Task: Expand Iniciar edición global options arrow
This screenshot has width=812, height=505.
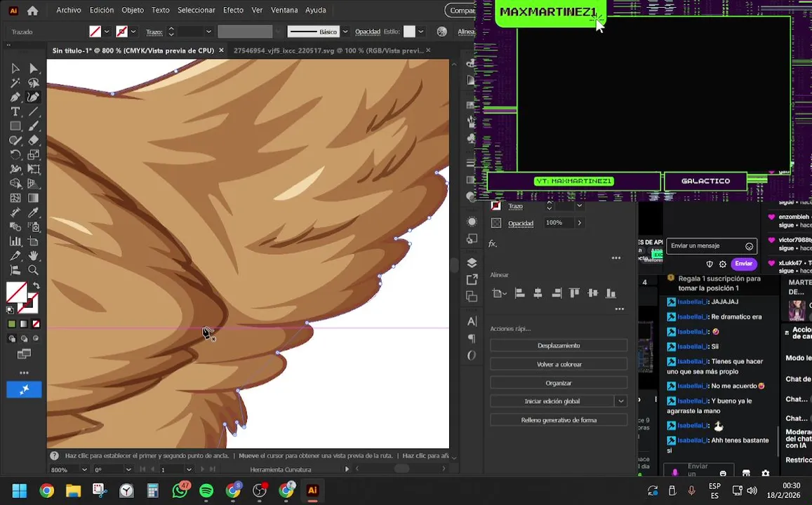Action: pyautogui.click(x=621, y=401)
